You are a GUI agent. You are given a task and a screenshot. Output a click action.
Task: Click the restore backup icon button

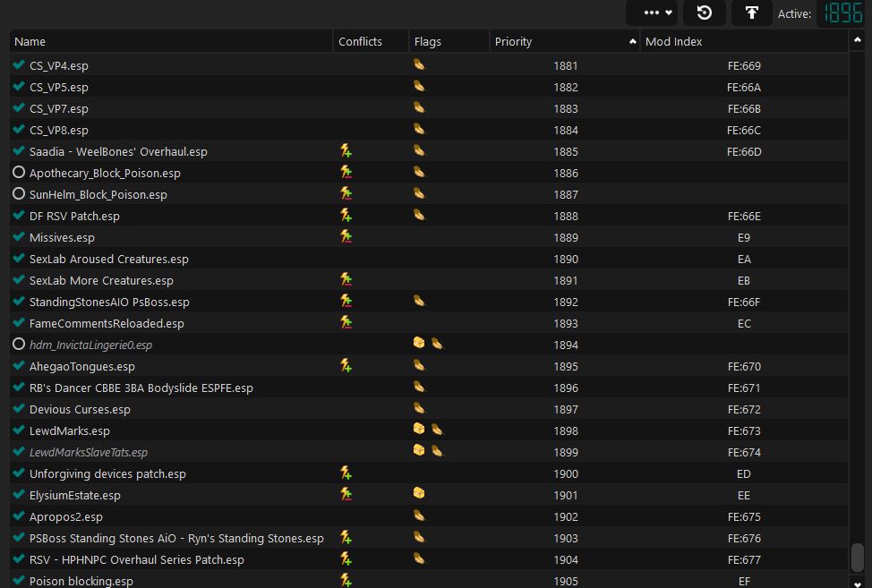pyautogui.click(x=704, y=13)
